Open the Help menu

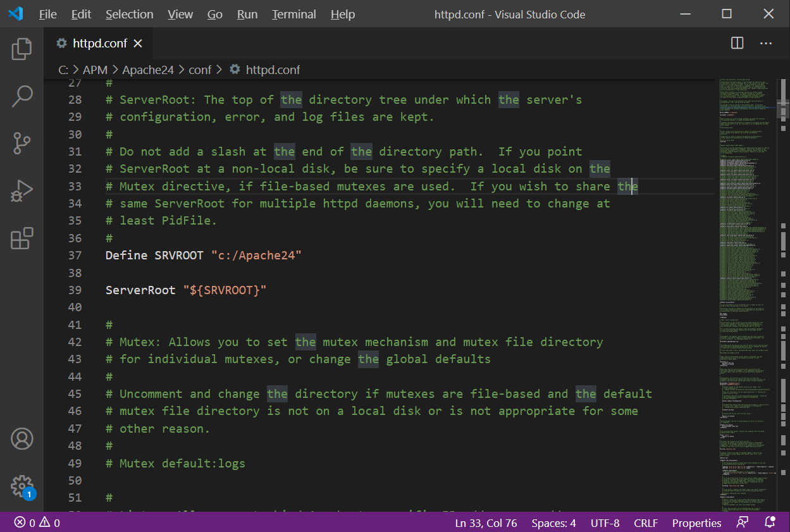point(343,14)
